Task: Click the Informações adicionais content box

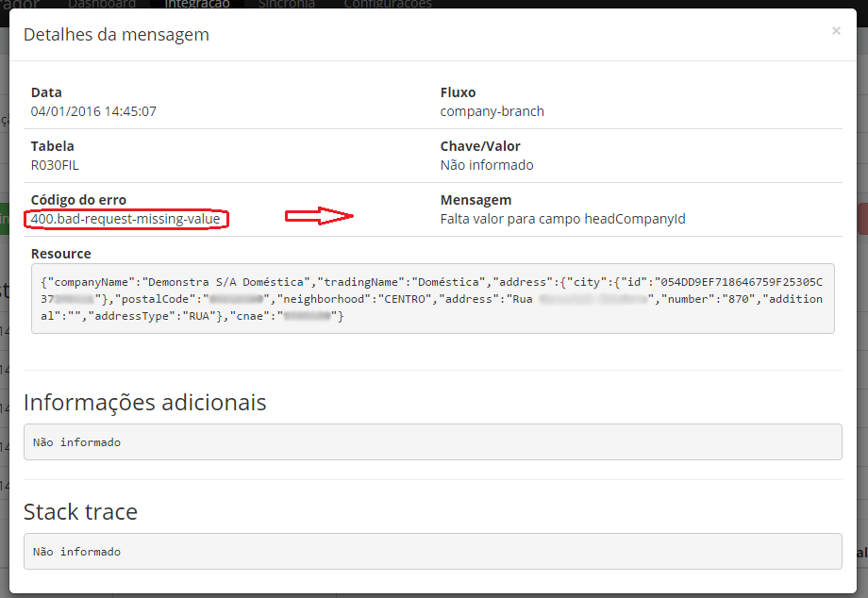Action: tap(433, 441)
